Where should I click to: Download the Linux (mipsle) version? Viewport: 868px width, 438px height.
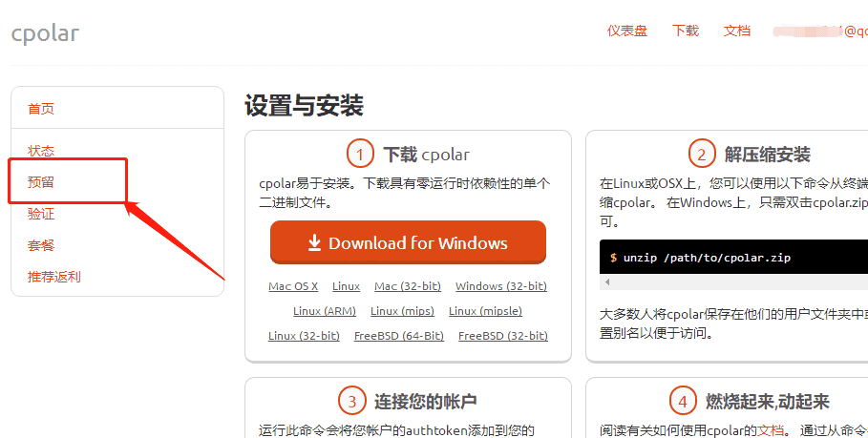(x=485, y=311)
